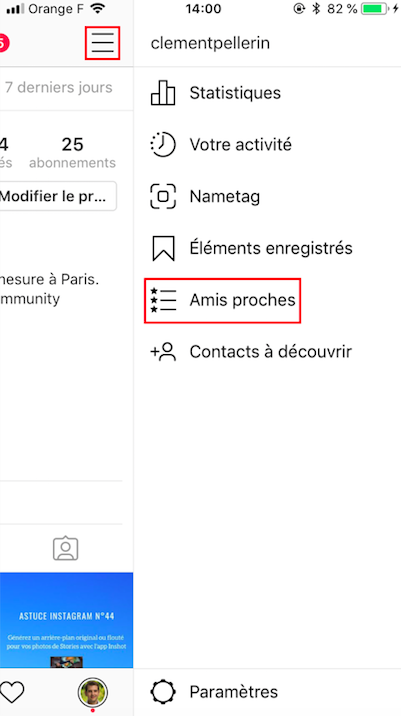Tap the bookmark icon for saved items
The image size is (401, 716).
point(163,248)
